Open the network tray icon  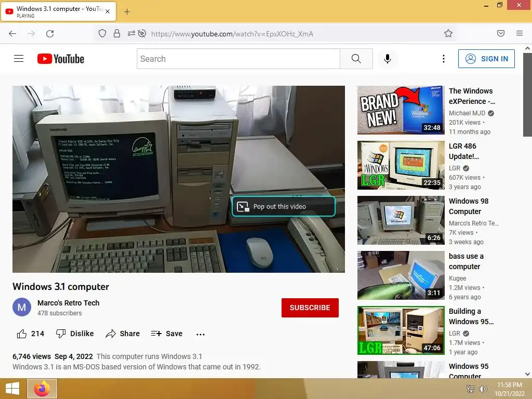point(471,389)
